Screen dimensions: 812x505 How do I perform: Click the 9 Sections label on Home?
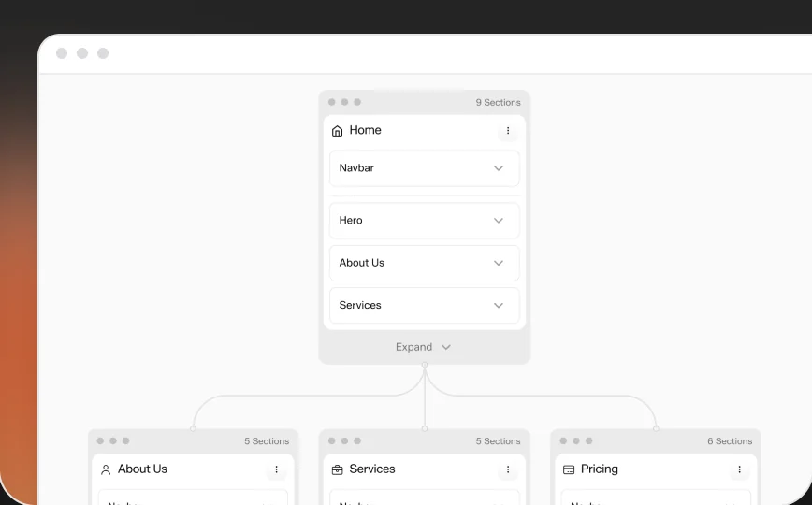[499, 103]
